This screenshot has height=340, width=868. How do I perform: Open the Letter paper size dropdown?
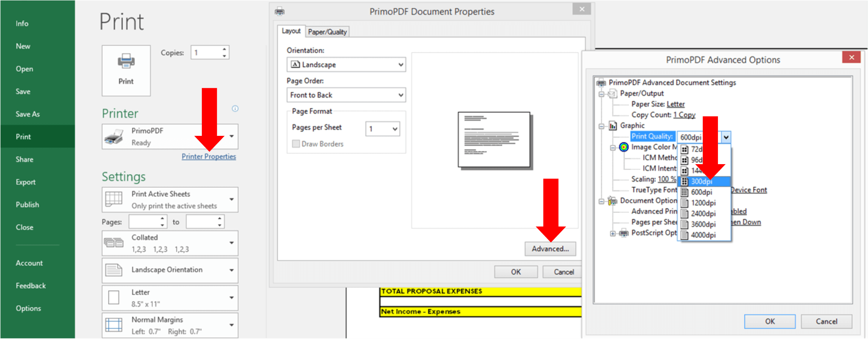pos(170,298)
